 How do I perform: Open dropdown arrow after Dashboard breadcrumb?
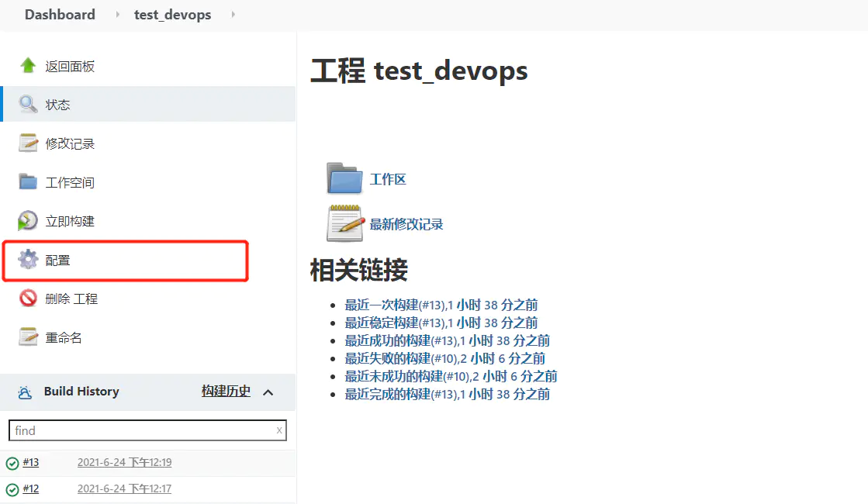click(118, 15)
